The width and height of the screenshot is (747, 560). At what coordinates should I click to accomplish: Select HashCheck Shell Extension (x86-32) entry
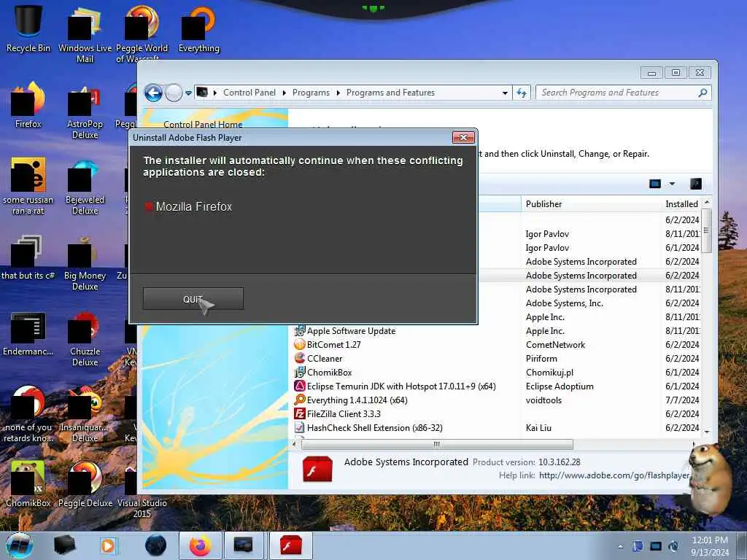[x=374, y=427]
